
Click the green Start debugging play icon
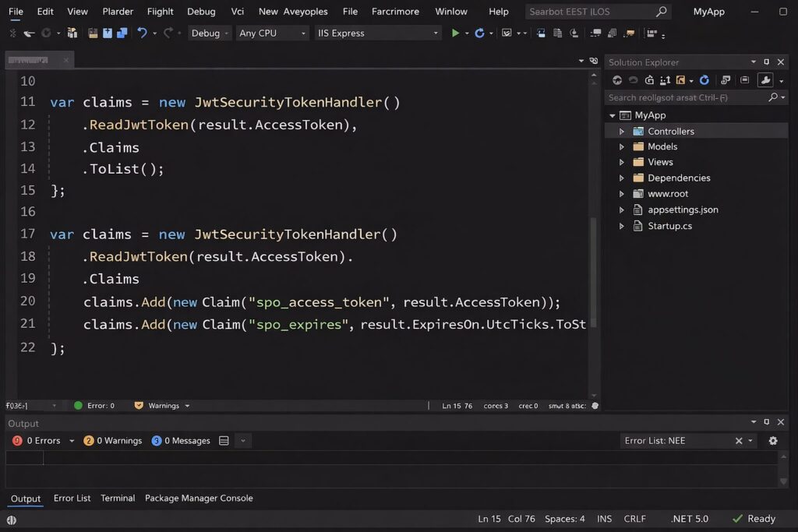coord(456,33)
